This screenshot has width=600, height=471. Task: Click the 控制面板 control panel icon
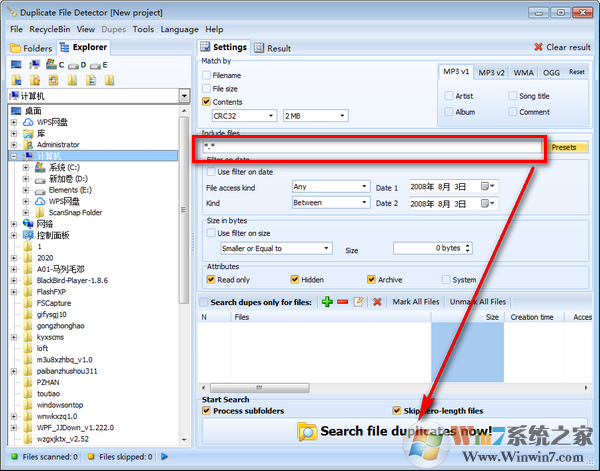coord(28,235)
